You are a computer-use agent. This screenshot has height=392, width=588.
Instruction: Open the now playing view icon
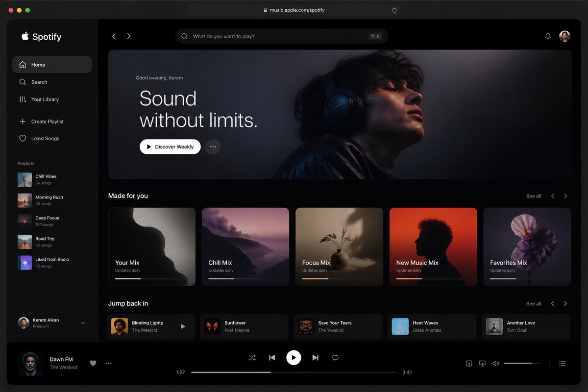[x=469, y=363]
